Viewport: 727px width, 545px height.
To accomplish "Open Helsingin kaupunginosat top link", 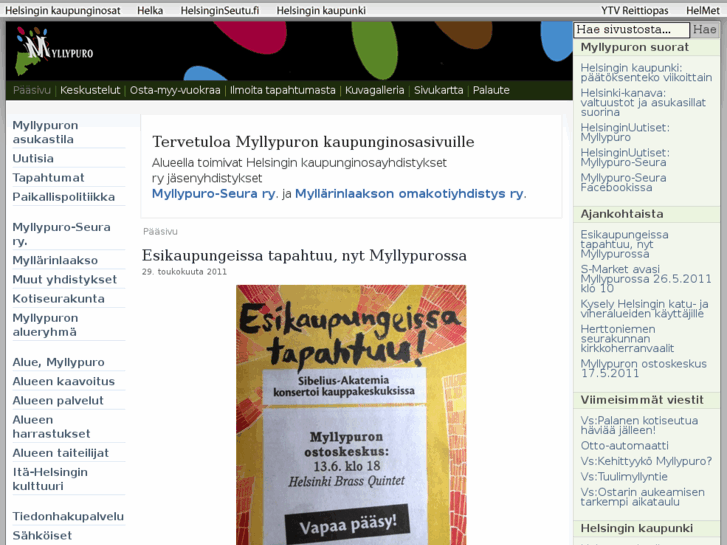I will tap(63, 10).
